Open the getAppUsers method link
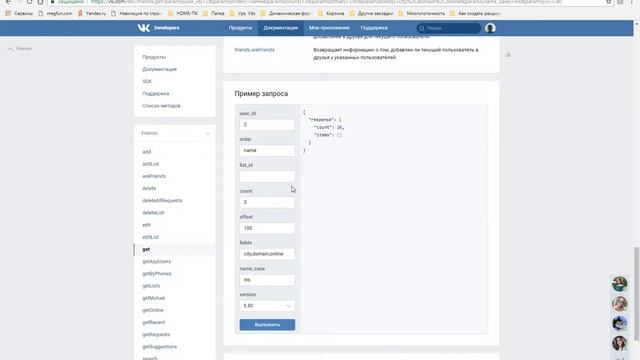Image resolution: width=640 pixels, height=360 pixels. pos(157,262)
